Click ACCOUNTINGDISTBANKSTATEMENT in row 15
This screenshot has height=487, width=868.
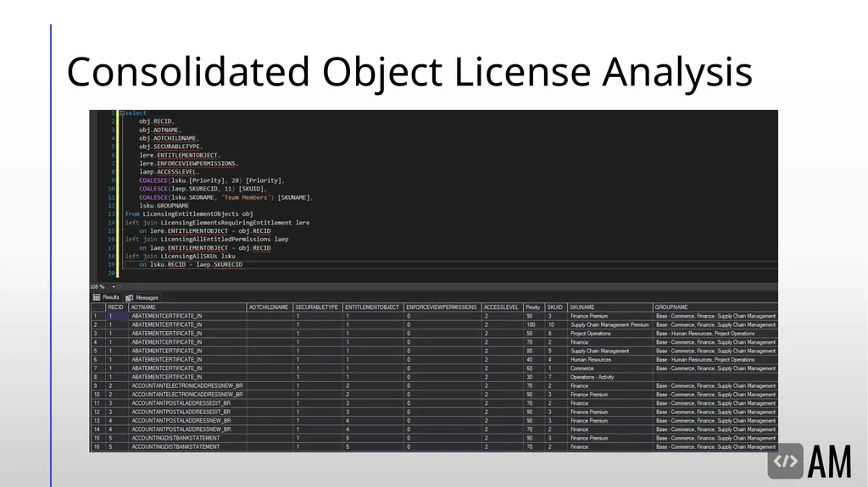pos(187,439)
